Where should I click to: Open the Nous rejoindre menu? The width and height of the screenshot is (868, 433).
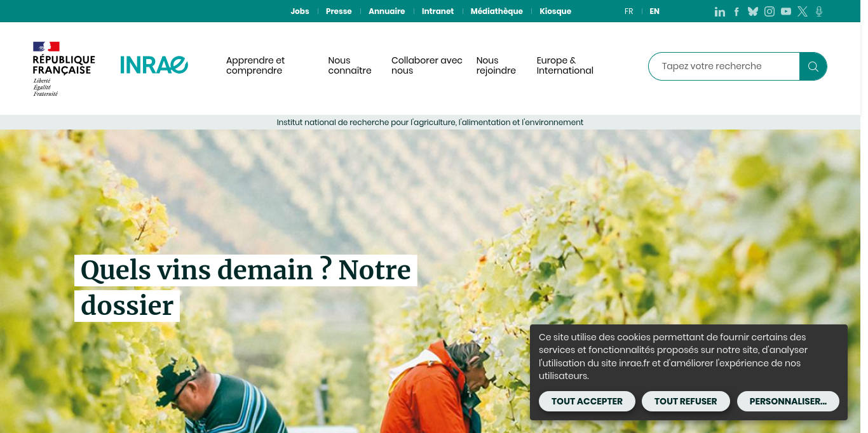point(496,65)
